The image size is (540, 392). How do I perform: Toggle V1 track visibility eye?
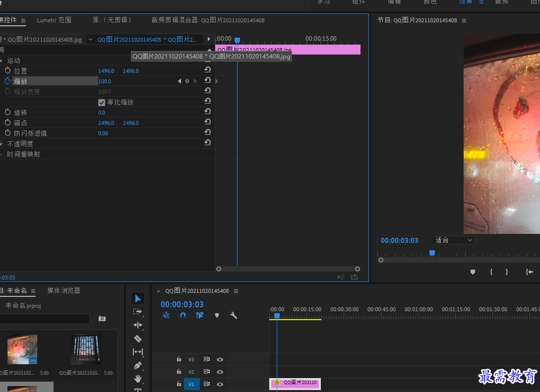pyautogui.click(x=220, y=384)
